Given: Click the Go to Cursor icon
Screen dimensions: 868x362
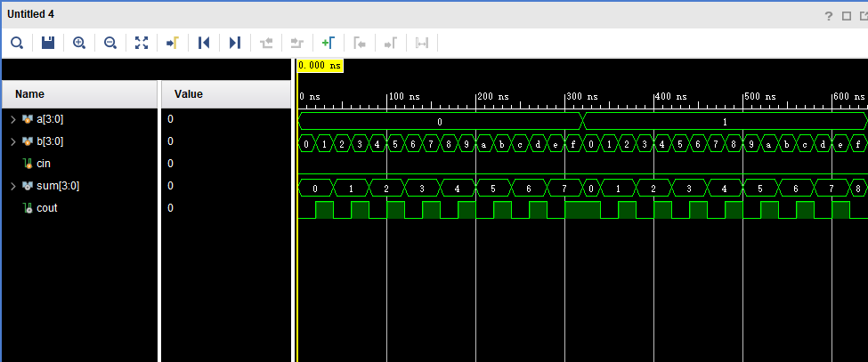Looking at the screenshot, I should click(173, 43).
